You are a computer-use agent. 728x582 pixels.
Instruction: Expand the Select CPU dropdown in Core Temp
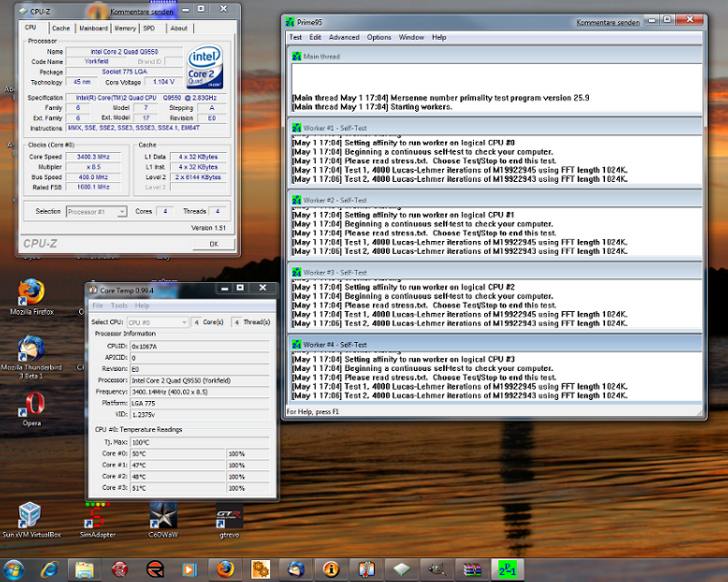pyautogui.click(x=185, y=322)
